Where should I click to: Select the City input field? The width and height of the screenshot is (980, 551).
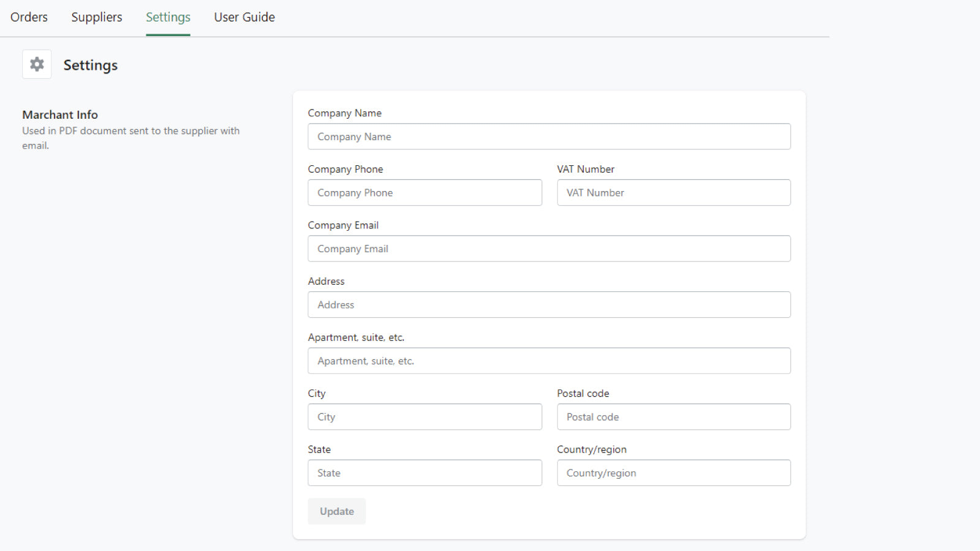point(424,417)
